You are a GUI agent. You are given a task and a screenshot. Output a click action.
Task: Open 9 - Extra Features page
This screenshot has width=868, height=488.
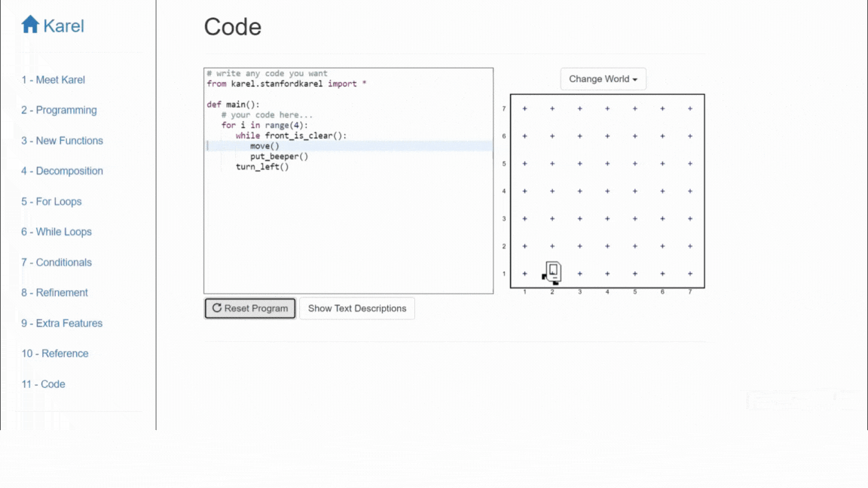62,323
